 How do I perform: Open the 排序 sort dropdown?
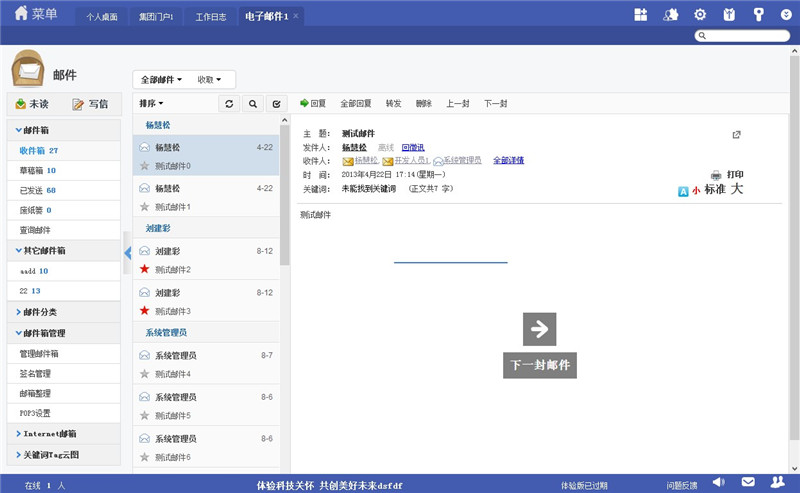(151, 104)
